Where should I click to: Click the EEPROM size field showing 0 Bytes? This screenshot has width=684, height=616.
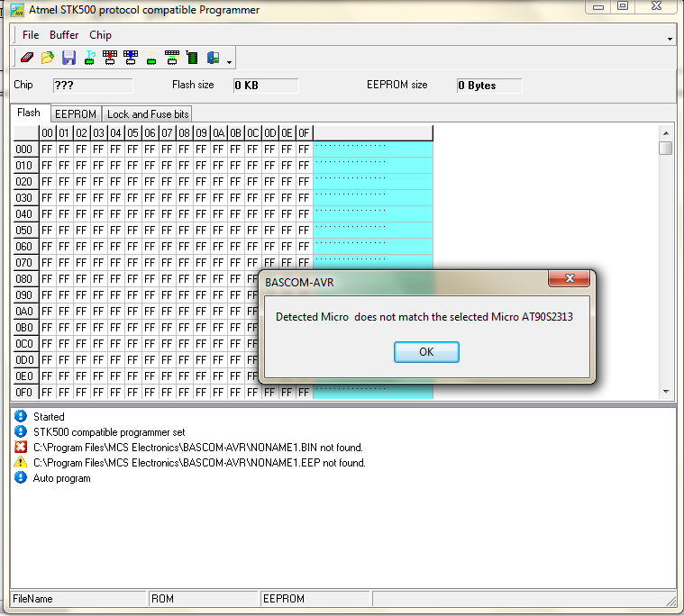pos(489,86)
